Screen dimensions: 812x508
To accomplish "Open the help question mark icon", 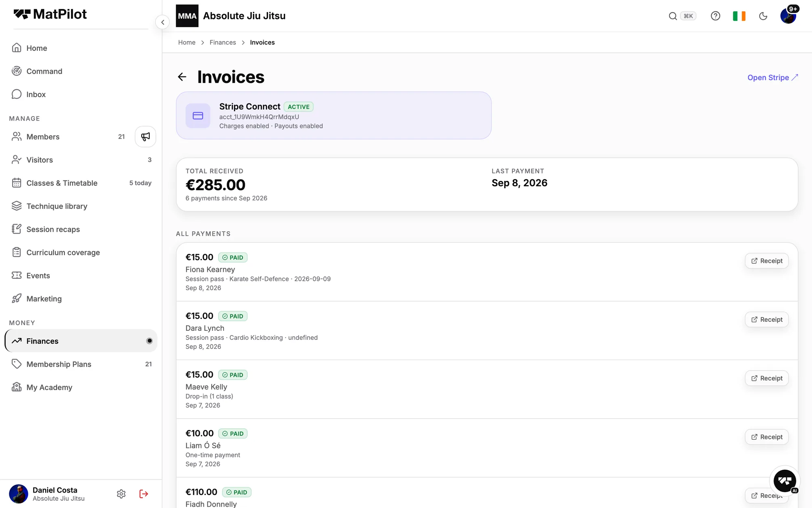I will (715, 16).
